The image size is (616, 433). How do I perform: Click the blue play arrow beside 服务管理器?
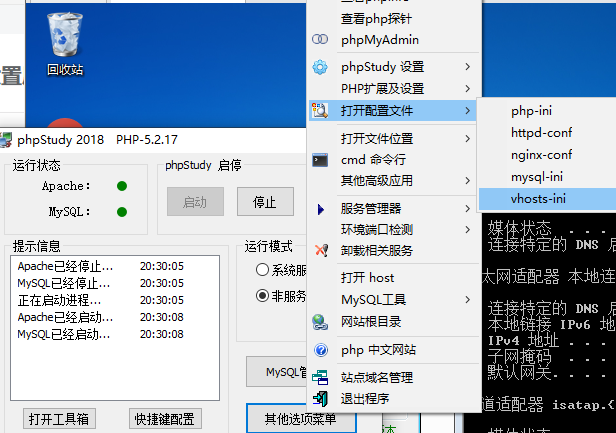321,209
